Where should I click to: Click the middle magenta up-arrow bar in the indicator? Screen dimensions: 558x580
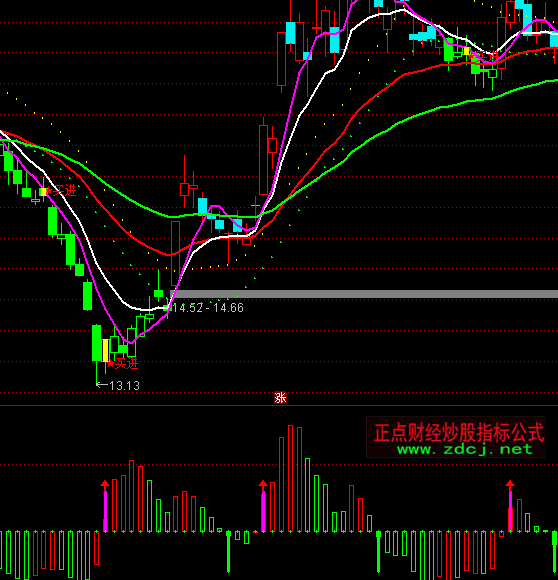[x=263, y=506]
